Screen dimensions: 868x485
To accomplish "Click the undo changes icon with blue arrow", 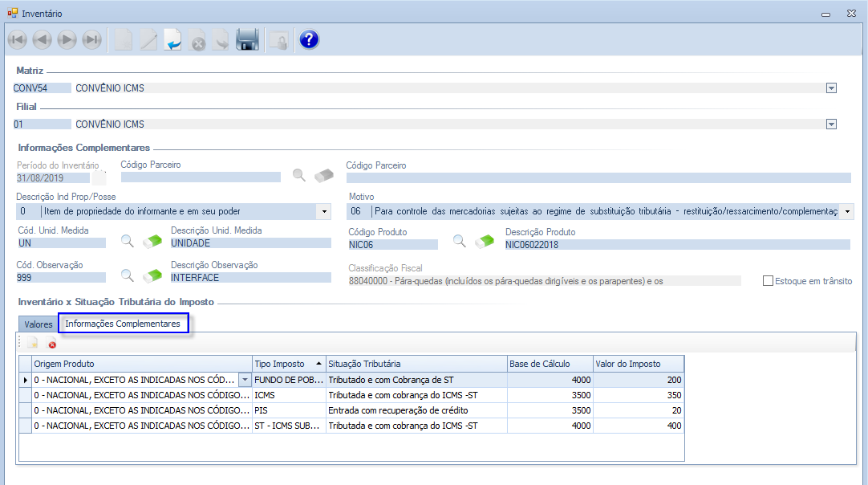I will [x=172, y=40].
